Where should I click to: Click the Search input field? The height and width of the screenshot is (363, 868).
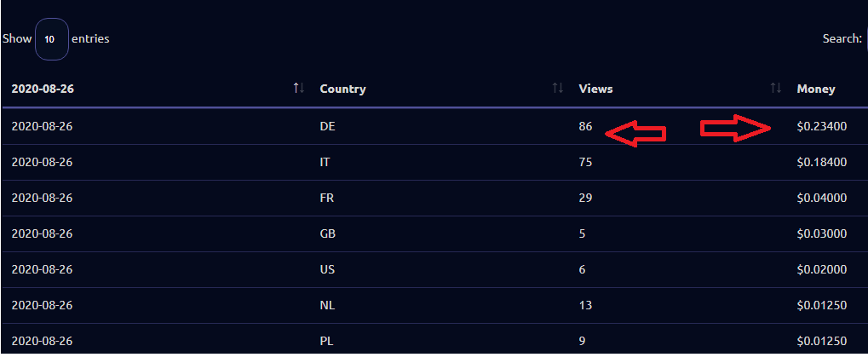865,39
